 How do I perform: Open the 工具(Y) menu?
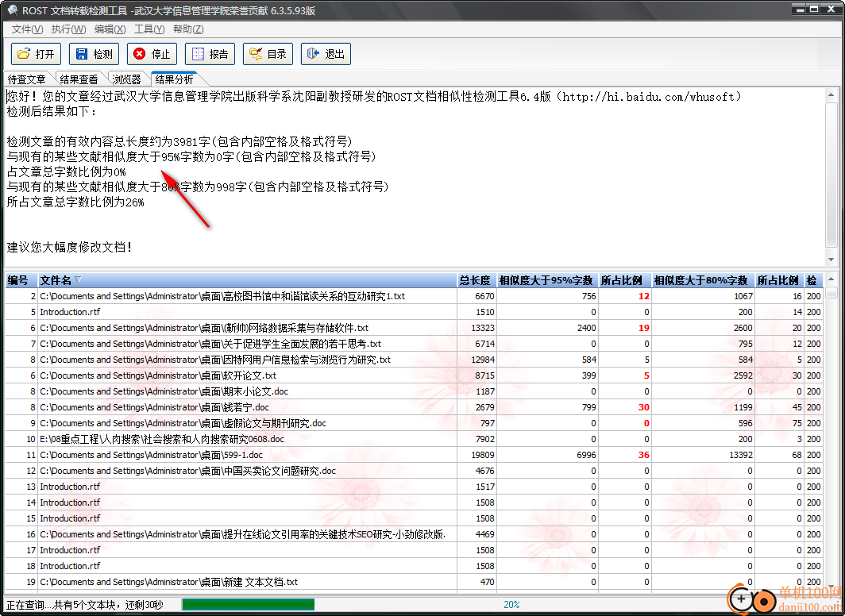pyautogui.click(x=149, y=29)
